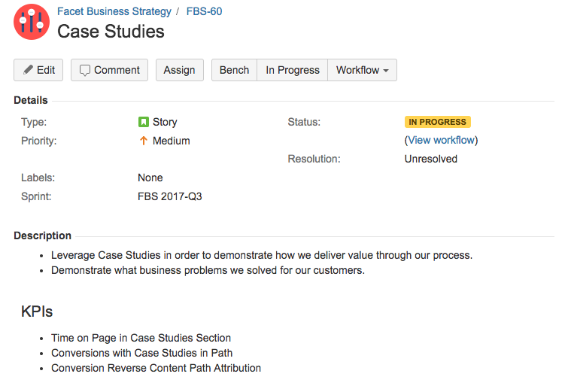
Task: Click the green Story type icon
Action: (x=144, y=122)
